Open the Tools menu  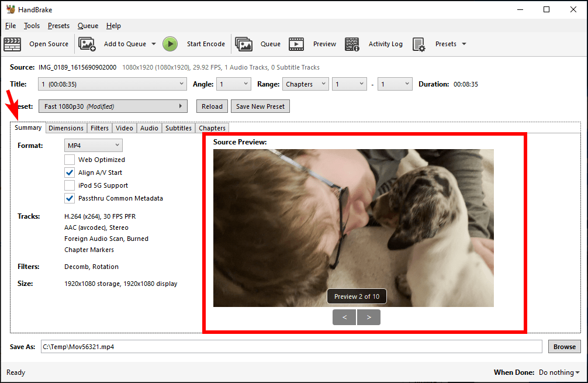click(x=32, y=26)
